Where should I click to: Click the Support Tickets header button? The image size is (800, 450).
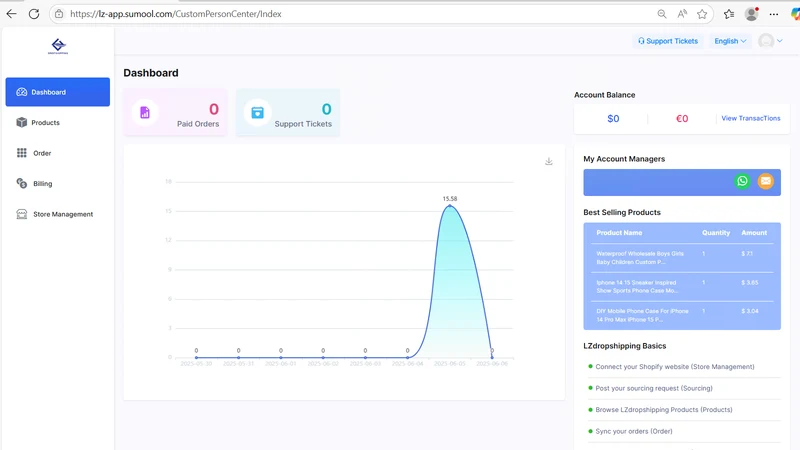point(668,41)
